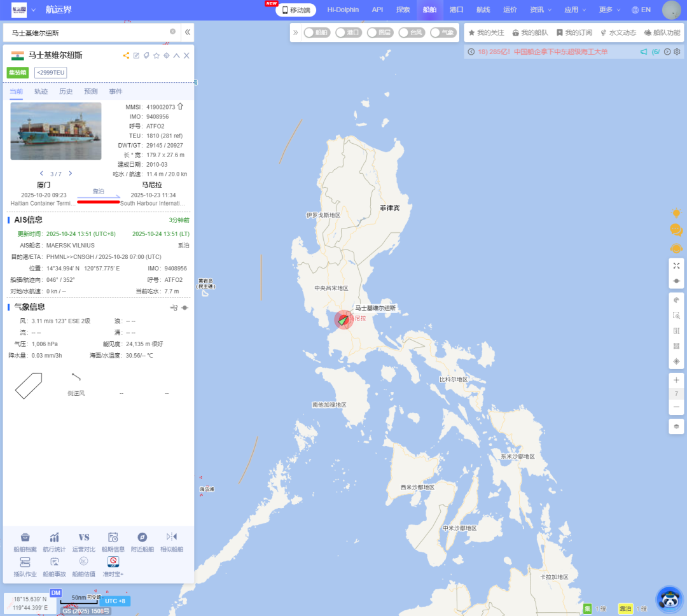Open the 运价 top menu

click(510, 10)
